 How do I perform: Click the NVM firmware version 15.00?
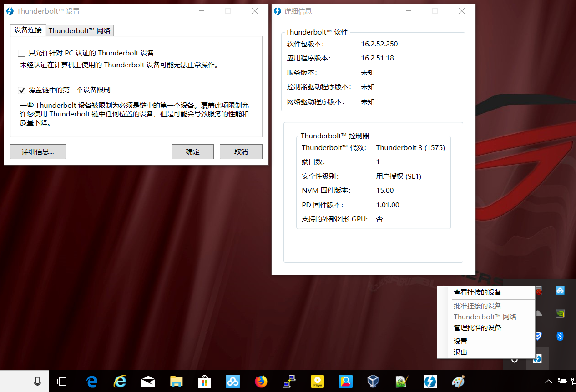click(385, 191)
